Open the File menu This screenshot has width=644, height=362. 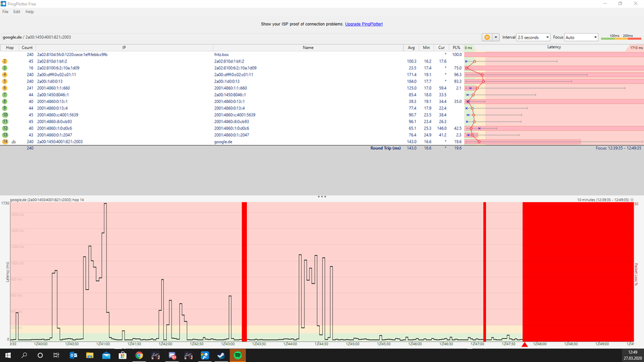click(x=5, y=12)
